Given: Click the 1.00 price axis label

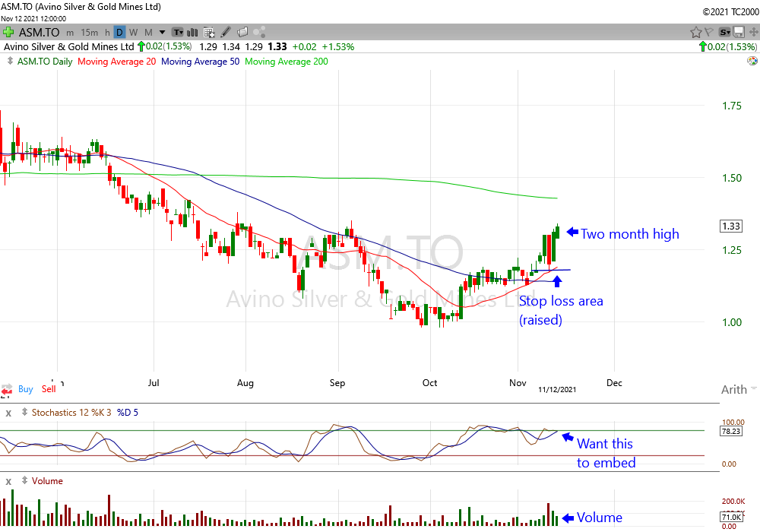Looking at the screenshot, I should coord(732,322).
